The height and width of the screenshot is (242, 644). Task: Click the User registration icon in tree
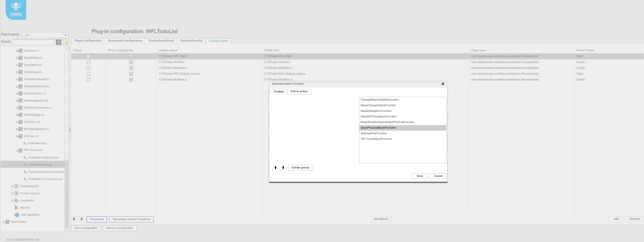(x=17, y=215)
